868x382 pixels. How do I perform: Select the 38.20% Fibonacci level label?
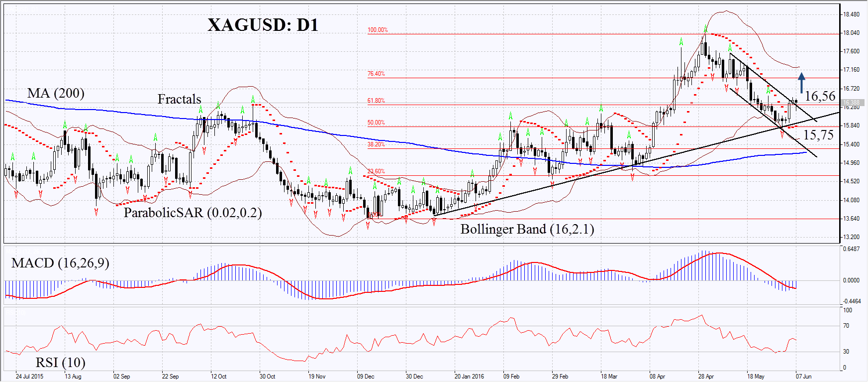tap(376, 144)
